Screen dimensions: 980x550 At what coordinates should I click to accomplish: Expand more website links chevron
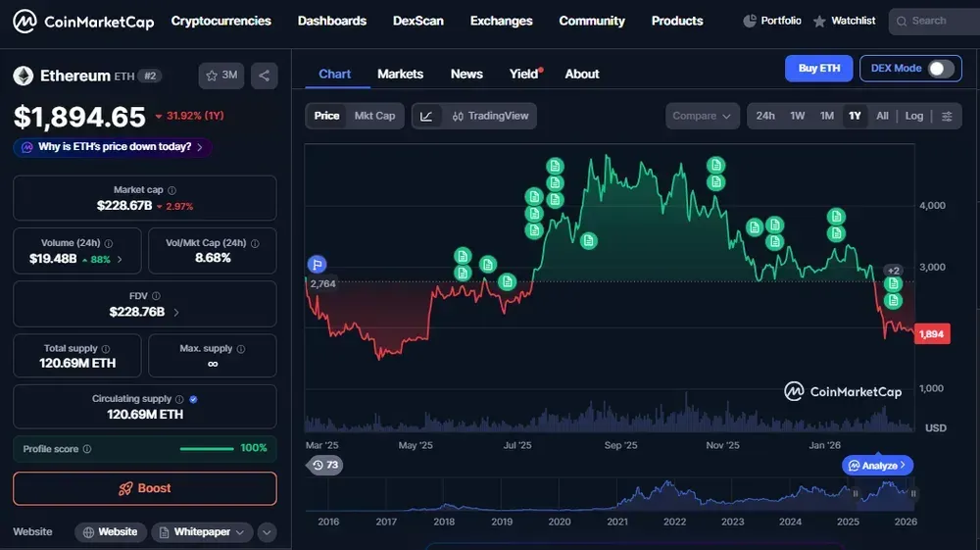click(267, 532)
